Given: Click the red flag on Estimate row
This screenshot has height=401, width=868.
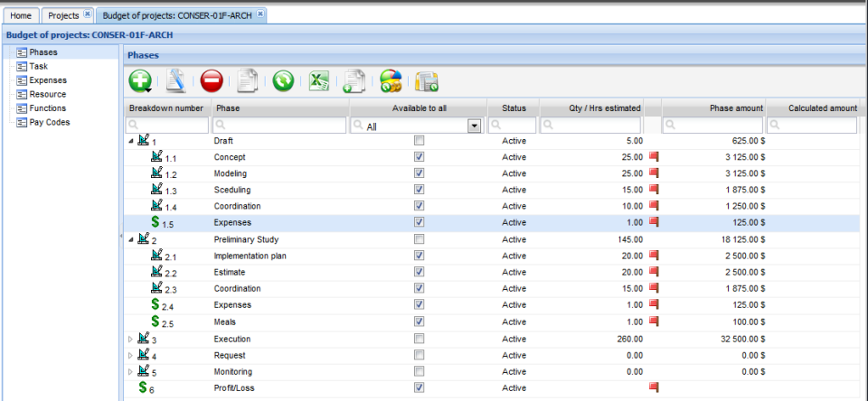Looking at the screenshot, I should [x=654, y=272].
